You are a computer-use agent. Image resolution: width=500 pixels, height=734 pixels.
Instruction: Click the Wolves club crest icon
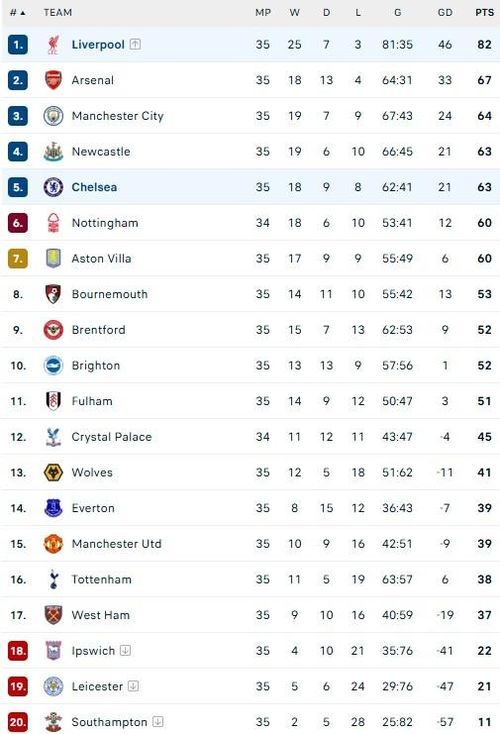click(53, 472)
